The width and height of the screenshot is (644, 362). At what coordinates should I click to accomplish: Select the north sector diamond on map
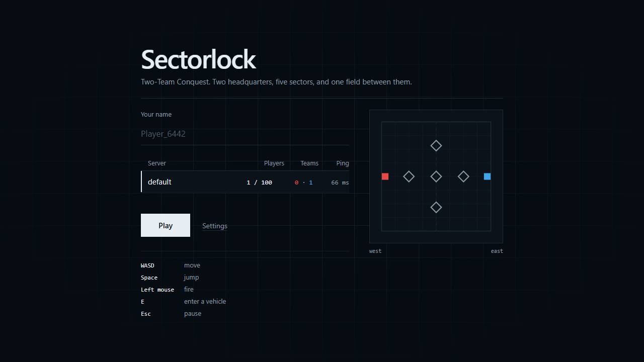tap(436, 146)
